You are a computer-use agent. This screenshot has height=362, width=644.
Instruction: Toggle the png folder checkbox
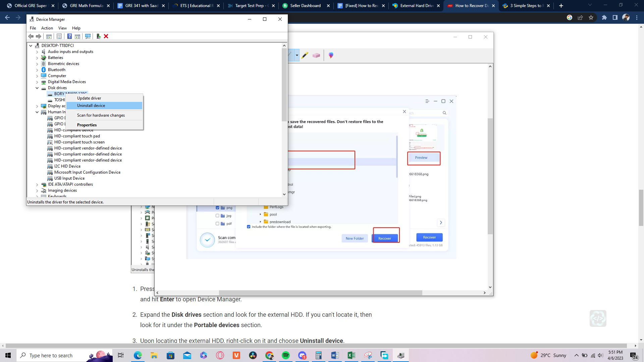click(x=217, y=208)
